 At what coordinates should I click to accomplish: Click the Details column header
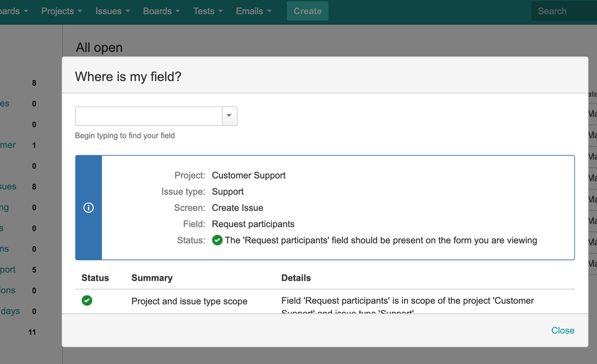[x=296, y=278]
